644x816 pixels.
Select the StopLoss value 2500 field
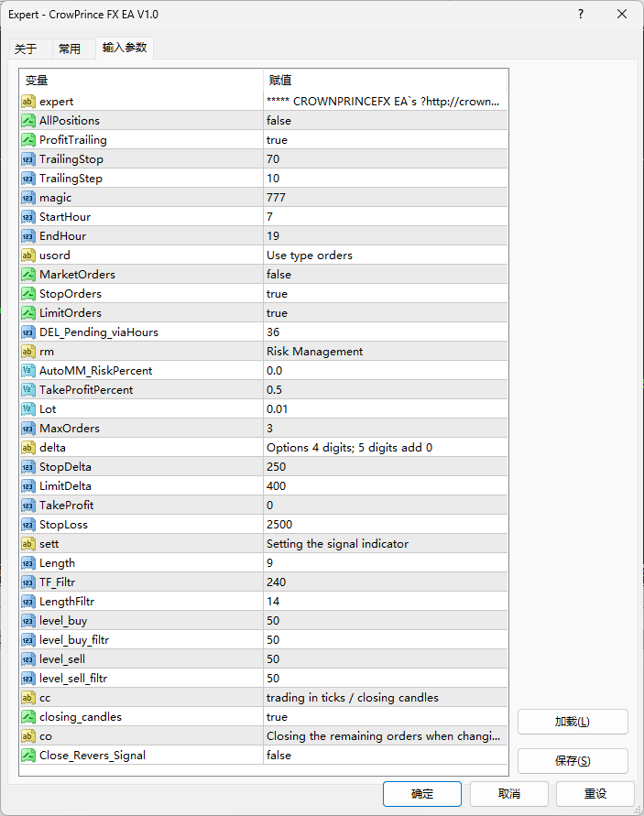[385, 525]
